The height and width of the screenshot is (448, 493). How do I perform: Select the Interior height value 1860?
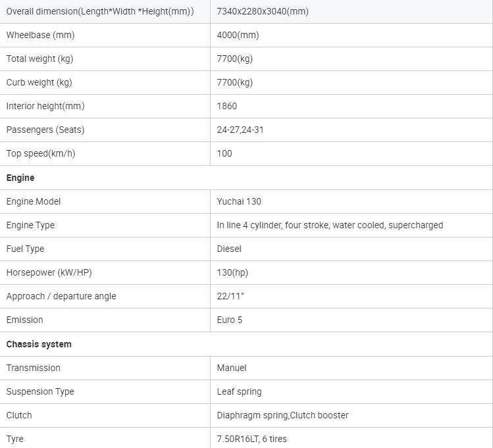(226, 106)
